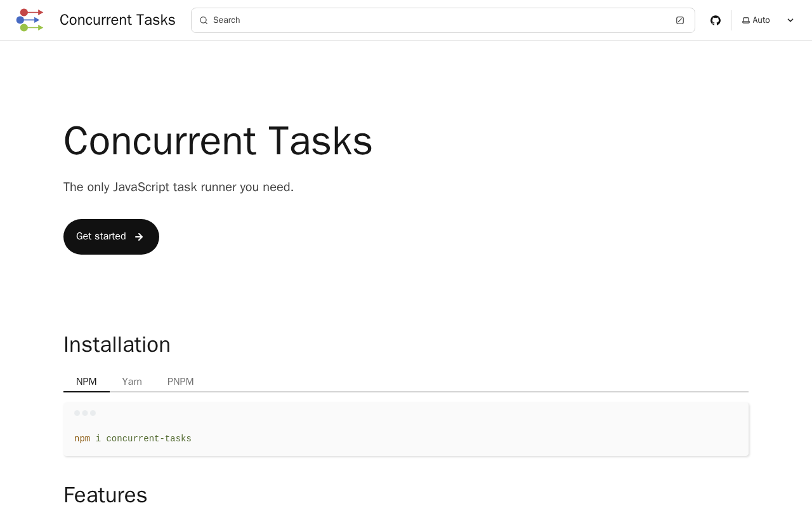Click the Features section heading

[x=105, y=495]
